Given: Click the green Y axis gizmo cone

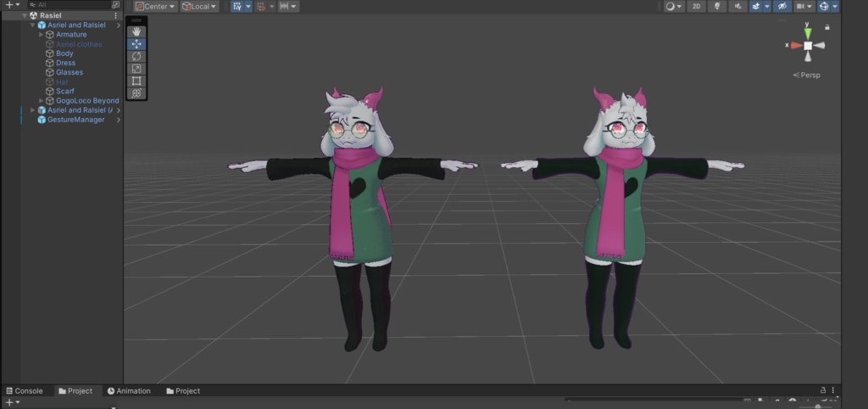Looking at the screenshot, I should click(808, 34).
